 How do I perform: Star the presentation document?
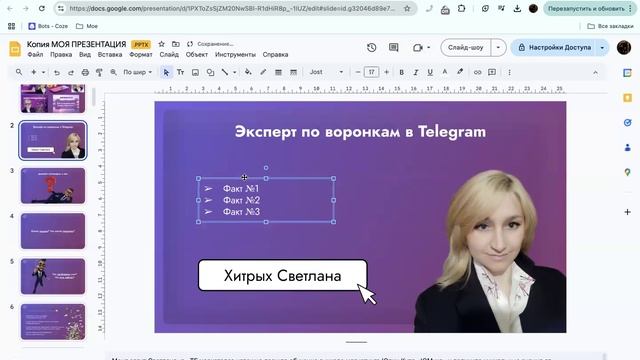coord(161,44)
